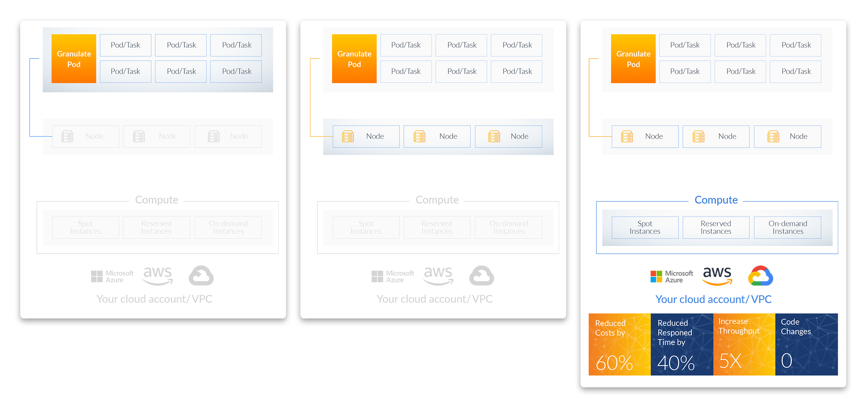Click the gray Google Cloud icon in middle panel
This screenshot has height=416, width=868.
point(481,276)
